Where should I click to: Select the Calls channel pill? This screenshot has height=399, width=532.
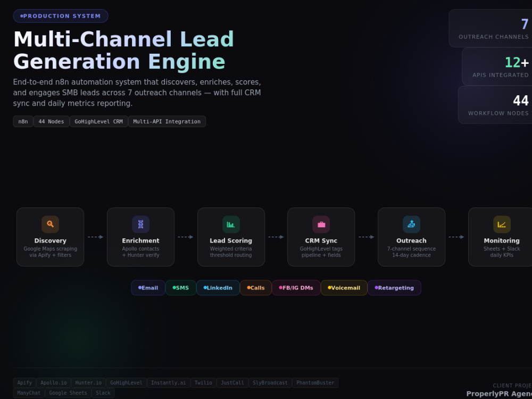tap(255, 288)
